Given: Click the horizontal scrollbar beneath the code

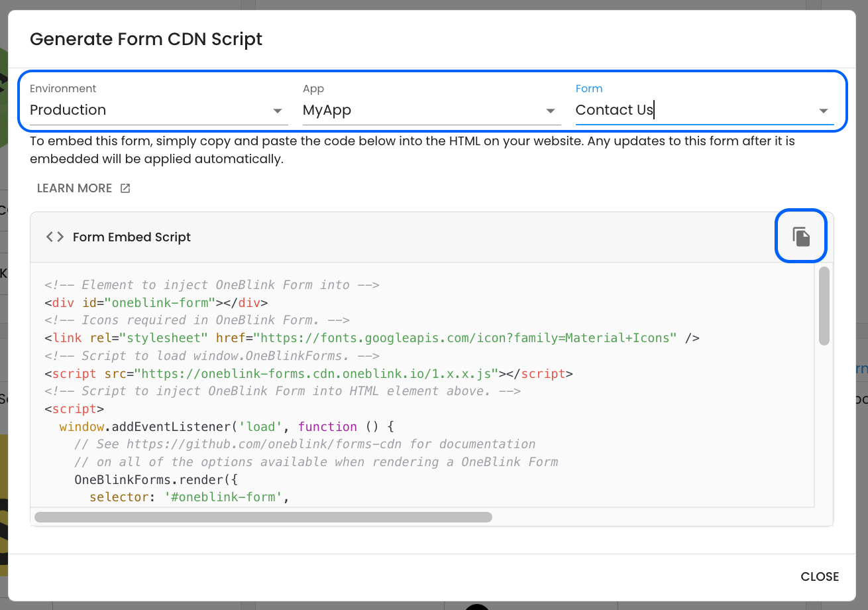Looking at the screenshot, I should [x=263, y=517].
